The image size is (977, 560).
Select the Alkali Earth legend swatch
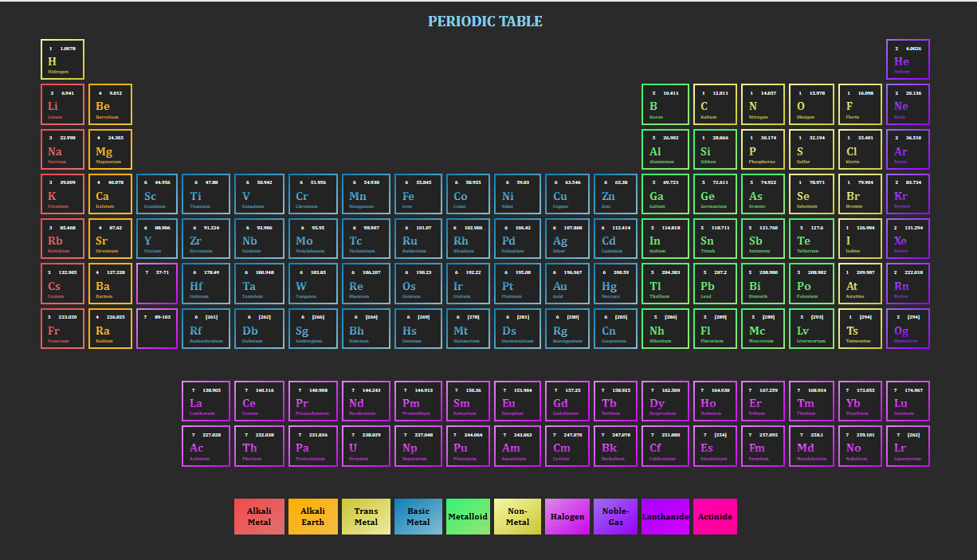pos(312,517)
